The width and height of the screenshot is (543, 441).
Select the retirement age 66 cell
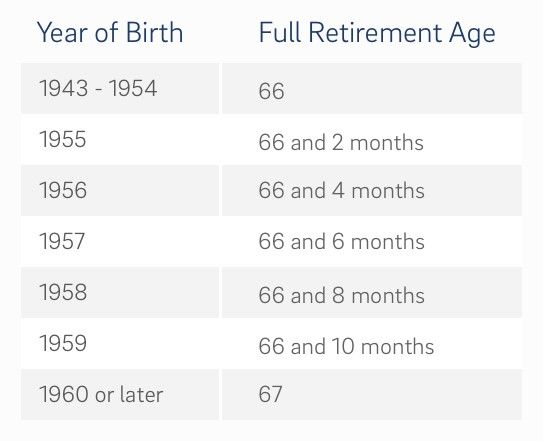pyautogui.click(x=372, y=88)
